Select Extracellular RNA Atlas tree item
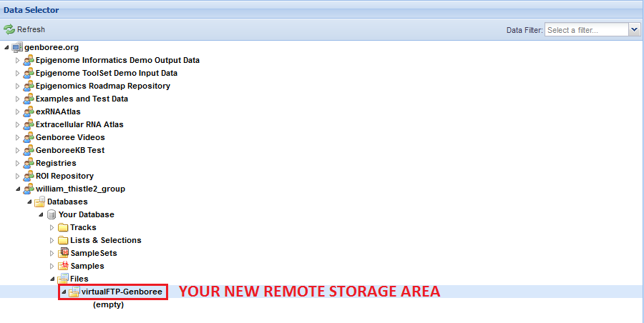 [79, 124]
